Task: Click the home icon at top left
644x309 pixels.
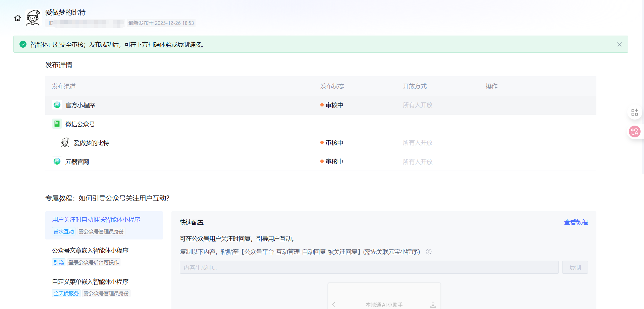Action: 17,18
